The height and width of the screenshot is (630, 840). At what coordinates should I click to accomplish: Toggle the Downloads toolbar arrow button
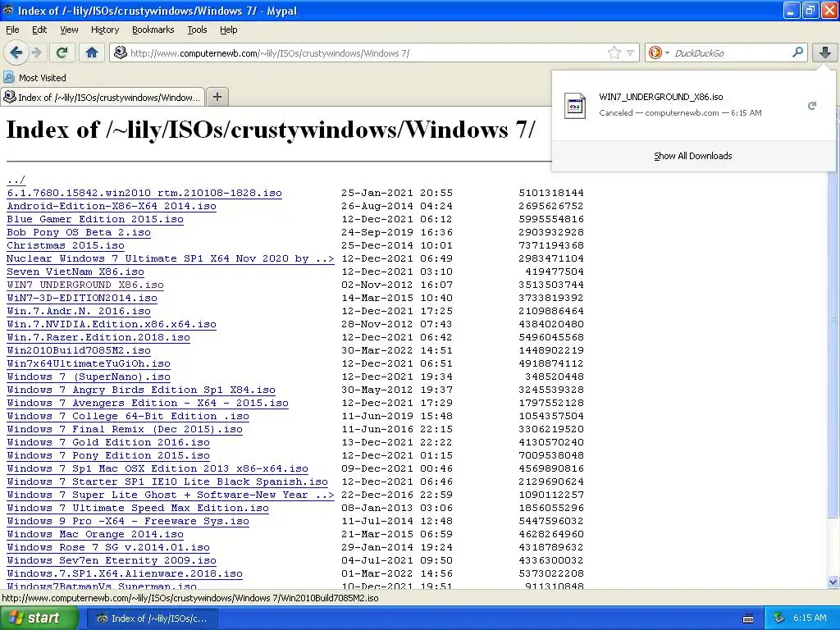coord(825,52)
